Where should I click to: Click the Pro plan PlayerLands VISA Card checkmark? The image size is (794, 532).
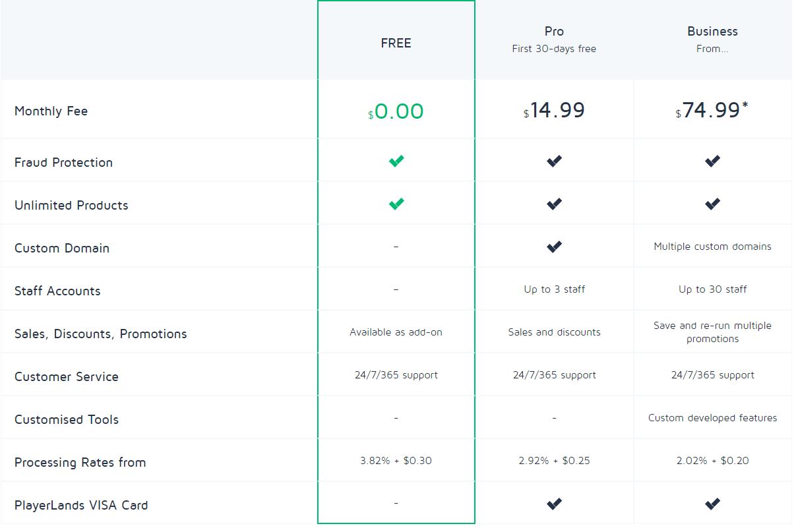(x=555, y=504)
